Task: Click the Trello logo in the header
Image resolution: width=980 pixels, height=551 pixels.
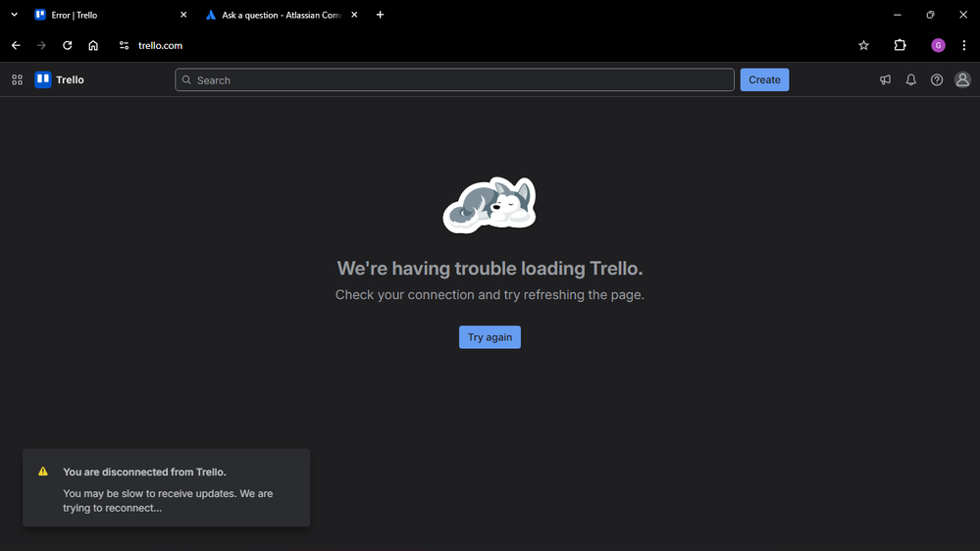Action: click(60, 80)
